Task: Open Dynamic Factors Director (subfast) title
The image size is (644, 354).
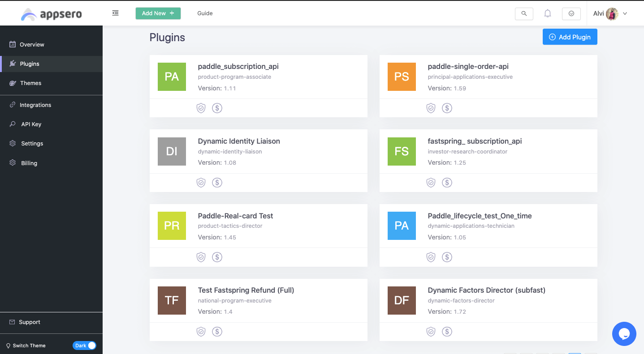Action: click(487, 290)
